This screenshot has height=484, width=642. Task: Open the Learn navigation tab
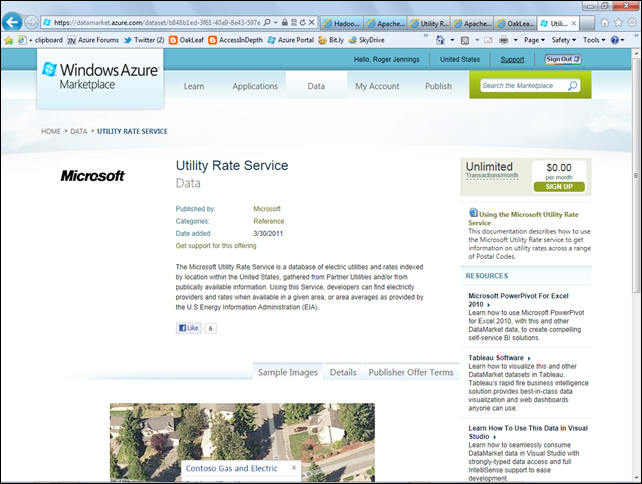click(194, 86)
